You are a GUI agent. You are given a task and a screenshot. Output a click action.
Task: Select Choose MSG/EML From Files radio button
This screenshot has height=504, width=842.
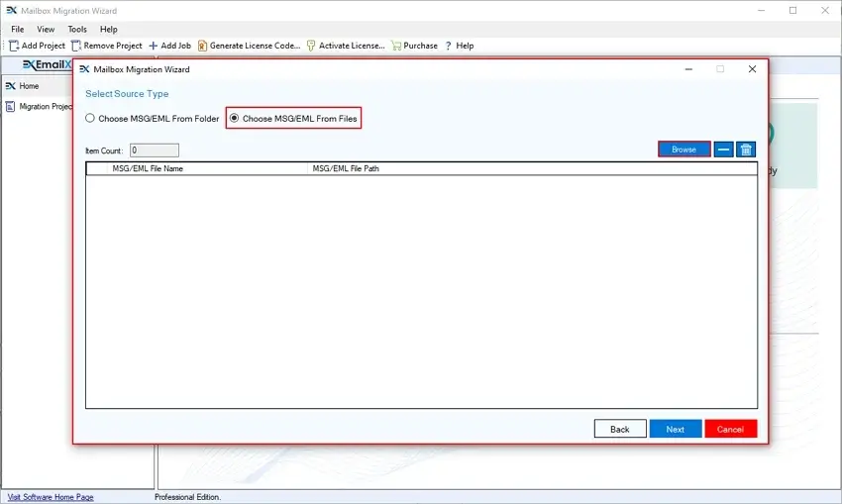click(234, 118)
